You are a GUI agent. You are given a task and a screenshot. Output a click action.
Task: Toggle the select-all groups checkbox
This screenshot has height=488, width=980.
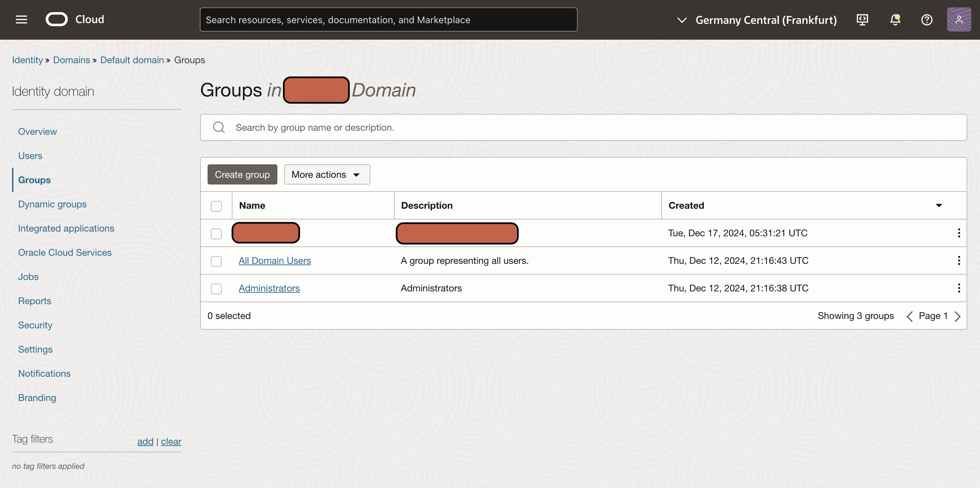pyautogui.click(x=216, y=206)
